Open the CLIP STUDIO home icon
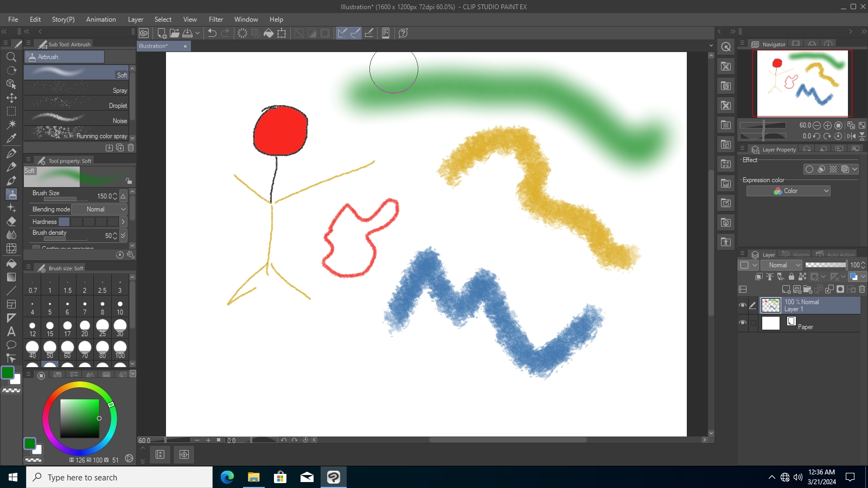 tap(144, 33)
